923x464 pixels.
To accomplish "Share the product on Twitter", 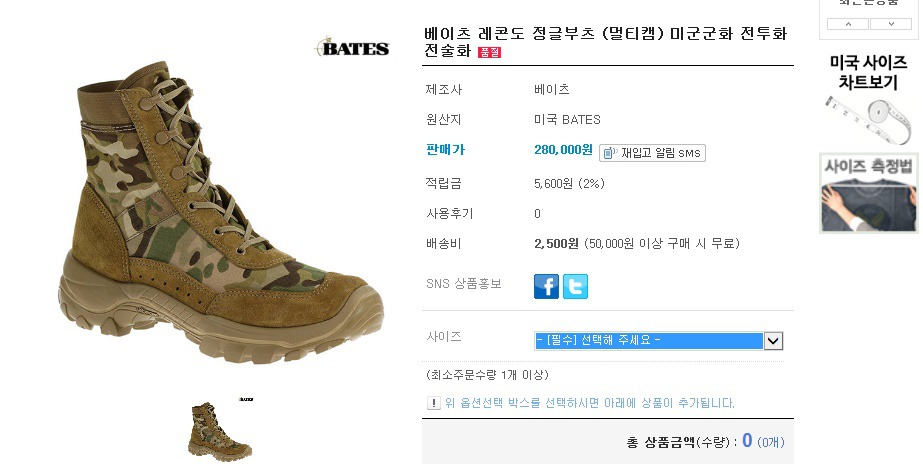I will click(575, 286).
